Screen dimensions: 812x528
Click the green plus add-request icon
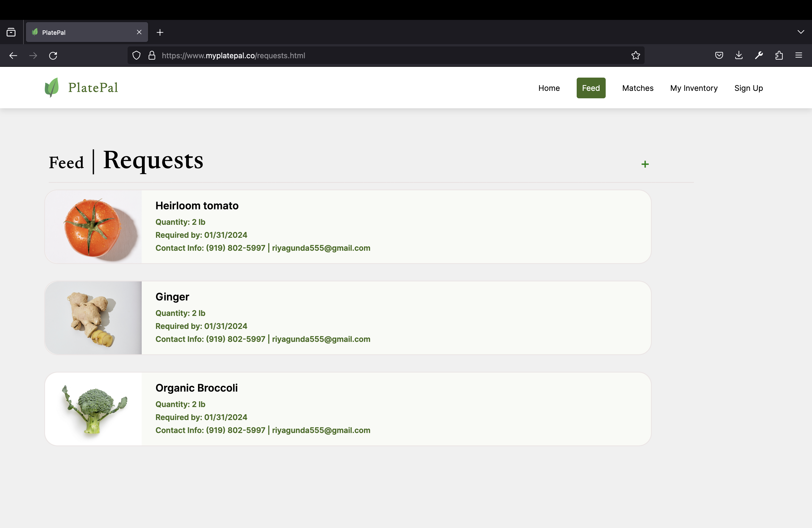click(645, 164)
